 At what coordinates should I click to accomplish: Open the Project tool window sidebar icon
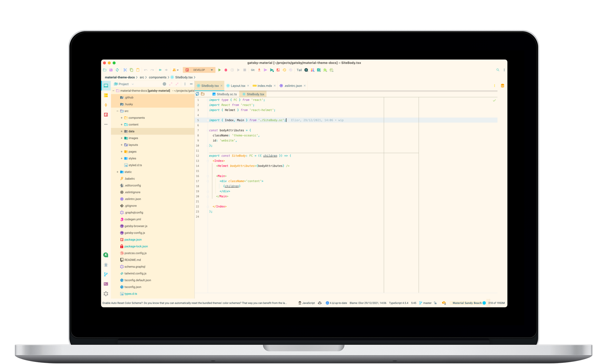pos(106,86)
